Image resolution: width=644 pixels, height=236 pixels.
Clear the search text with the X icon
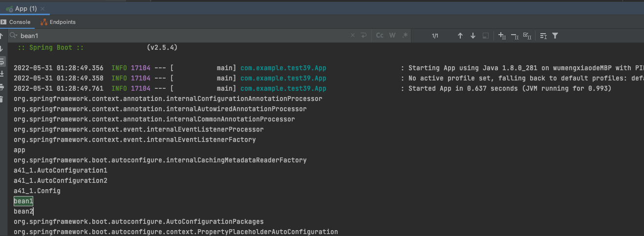(x=353, y=36)
